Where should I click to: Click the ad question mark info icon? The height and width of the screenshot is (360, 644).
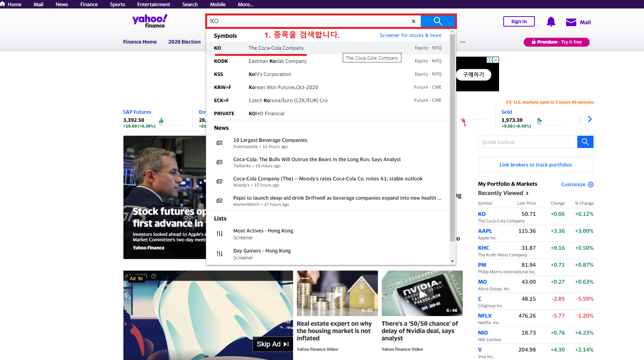coord(153,276)
